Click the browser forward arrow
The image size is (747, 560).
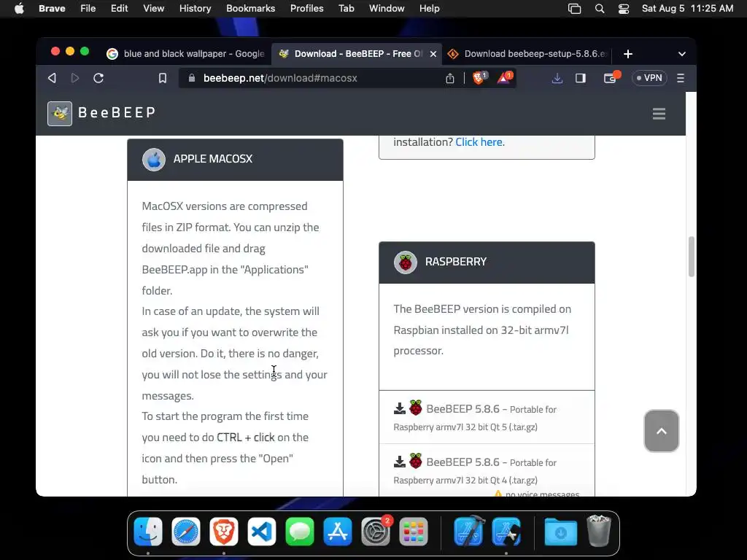pos(75,78)
